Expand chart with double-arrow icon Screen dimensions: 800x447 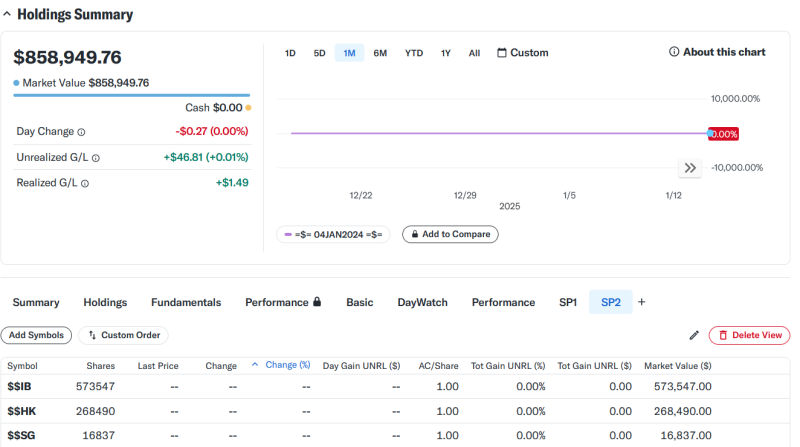coord(690,168)
